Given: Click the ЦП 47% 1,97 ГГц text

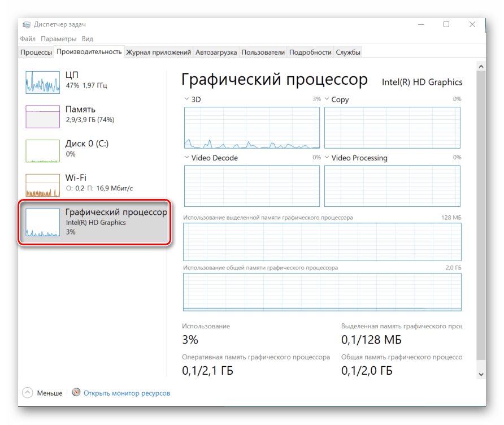Looking at the screenshot, I should 86,85.
